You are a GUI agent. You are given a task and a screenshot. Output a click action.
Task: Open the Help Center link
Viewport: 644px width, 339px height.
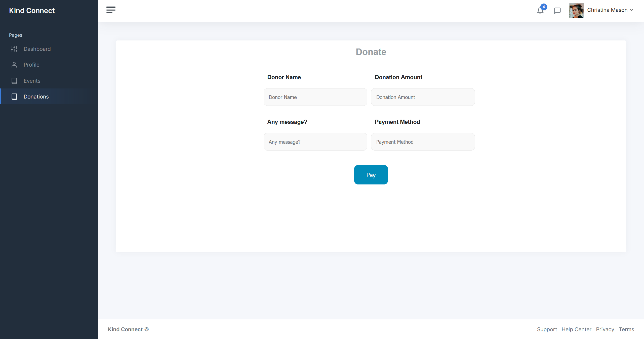[576, 329]
